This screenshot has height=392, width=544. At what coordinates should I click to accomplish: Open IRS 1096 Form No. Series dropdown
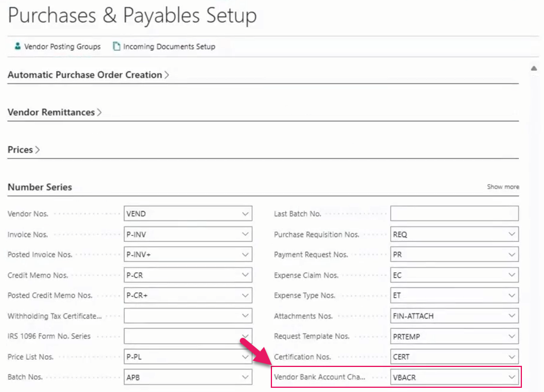tap(245, 336)
